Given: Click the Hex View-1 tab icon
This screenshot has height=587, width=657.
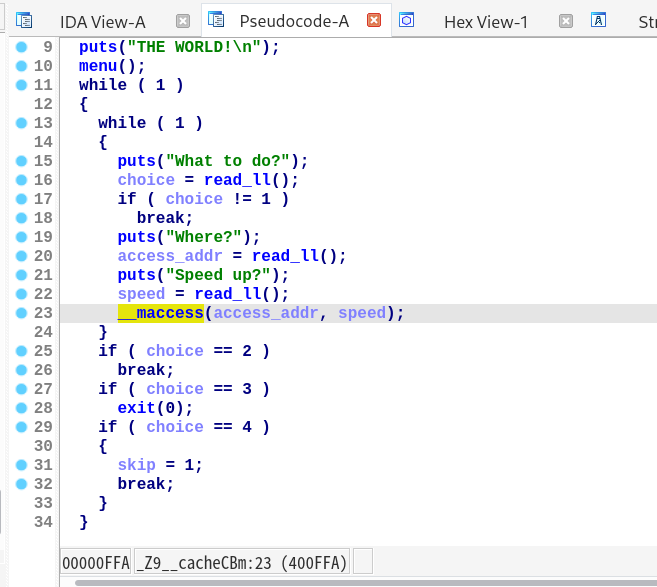Looking at the screenshot, I should [407, 20].
